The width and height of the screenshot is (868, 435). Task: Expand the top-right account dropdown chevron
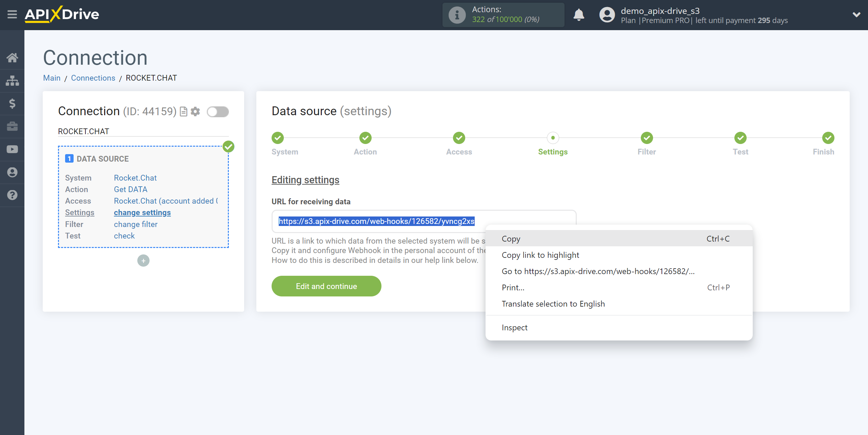pyautogui.click(x=856, y=12)
